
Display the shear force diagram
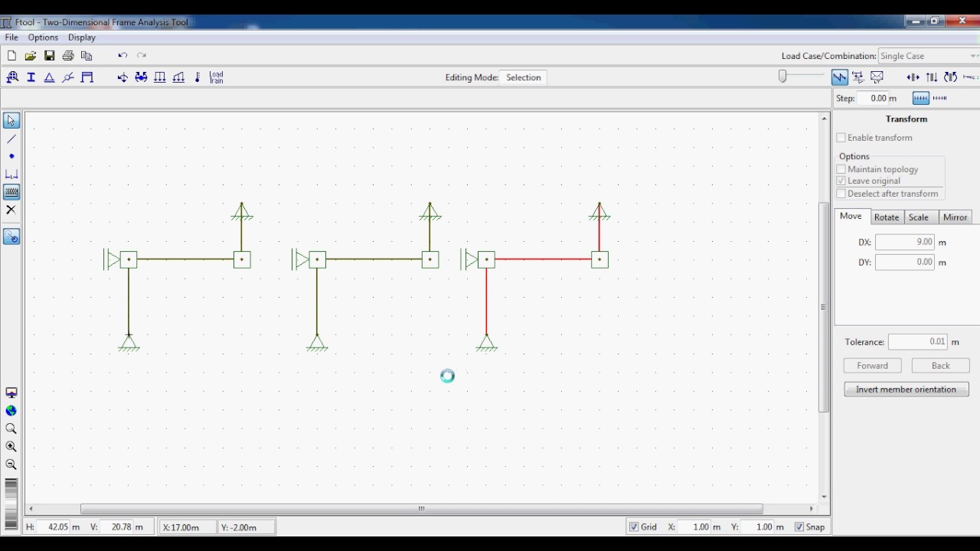(932, 77)
